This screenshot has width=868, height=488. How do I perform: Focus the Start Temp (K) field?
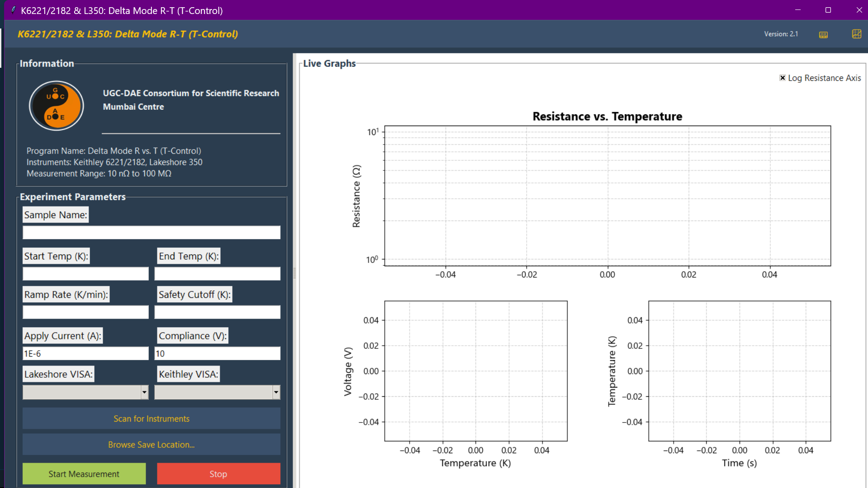85,274
